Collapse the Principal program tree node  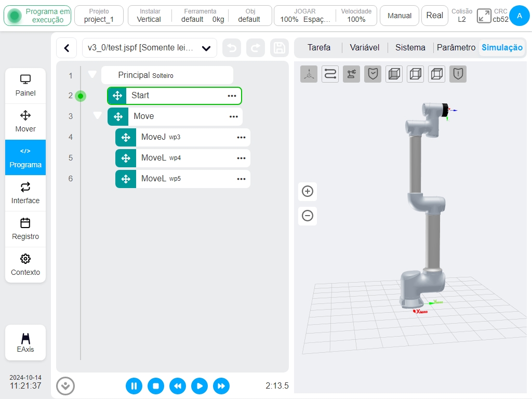[92, 74]
